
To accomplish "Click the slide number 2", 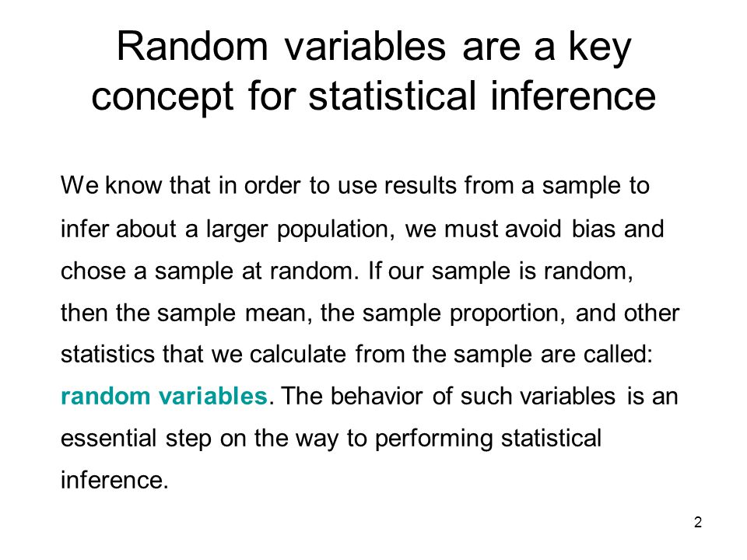I will tap(698, 523).
